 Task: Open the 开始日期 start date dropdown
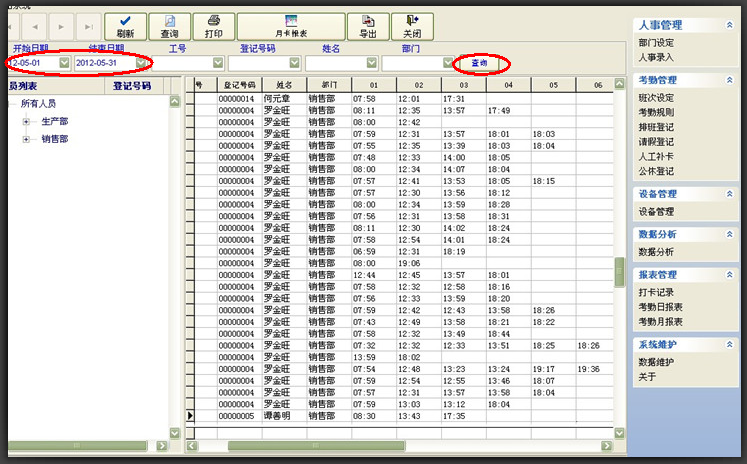[64, 62]
